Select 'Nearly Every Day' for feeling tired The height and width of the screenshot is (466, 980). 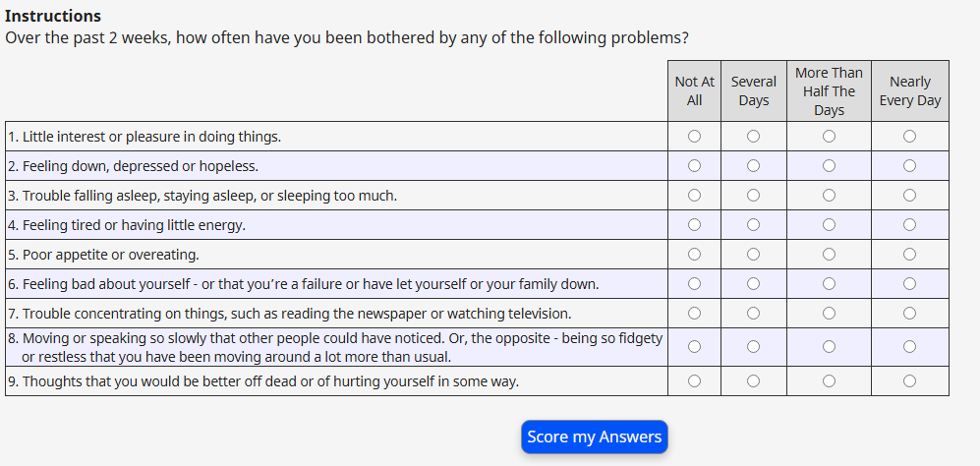click(x=909, y=224)
